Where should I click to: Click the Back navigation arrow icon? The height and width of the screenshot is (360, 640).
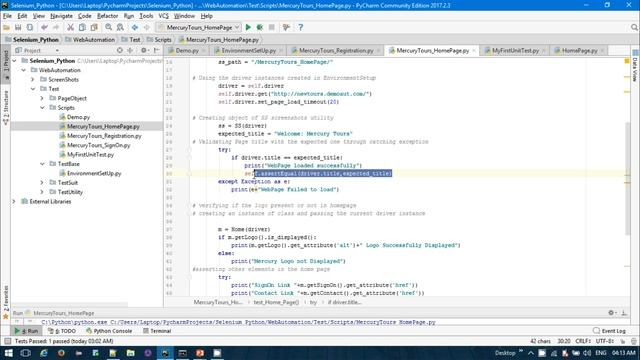tap(135, 27)
